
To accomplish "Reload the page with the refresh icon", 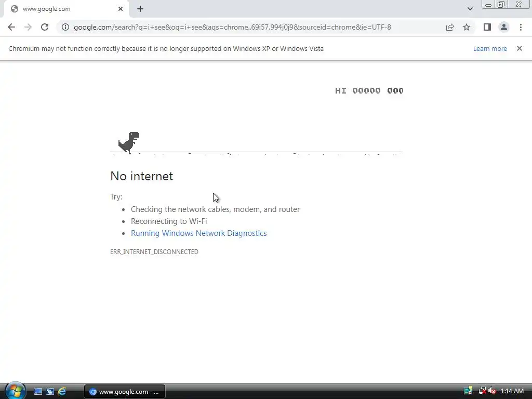I will point(45,27).
